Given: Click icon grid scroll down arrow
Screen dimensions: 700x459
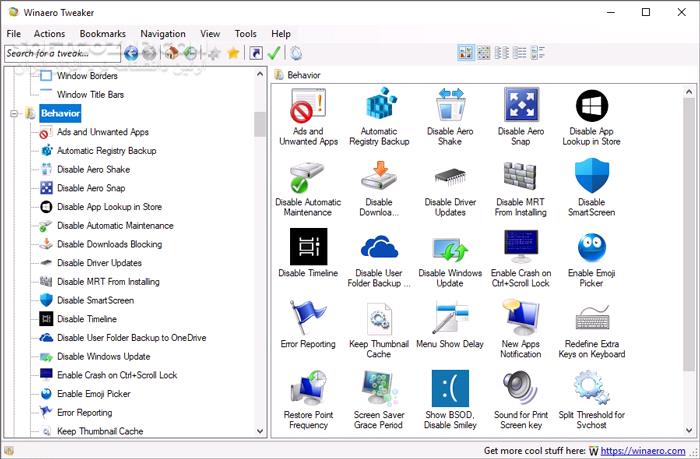Looking at the screenshot, I should pyautogui.click(x=689, y=430).
